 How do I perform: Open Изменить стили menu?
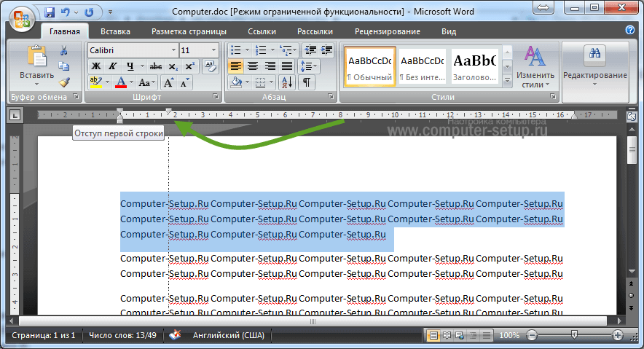[x=535, y=66]
